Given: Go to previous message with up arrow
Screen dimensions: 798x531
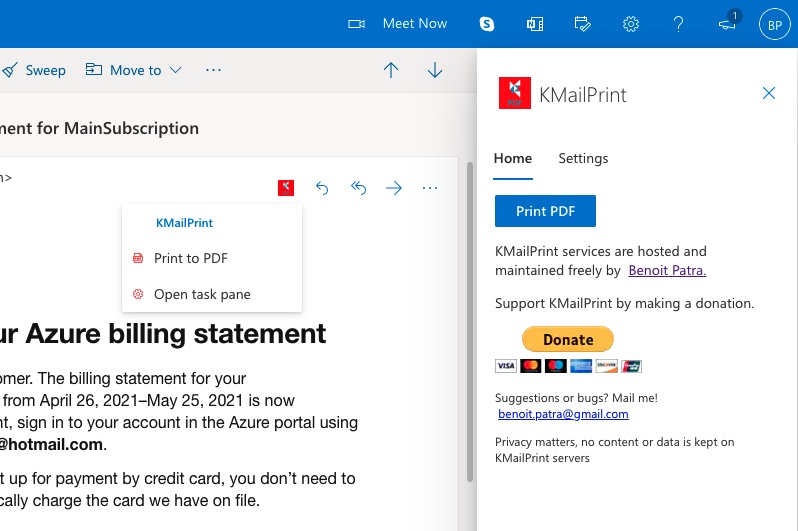Looking at the screenshot, I should (391, 70).
